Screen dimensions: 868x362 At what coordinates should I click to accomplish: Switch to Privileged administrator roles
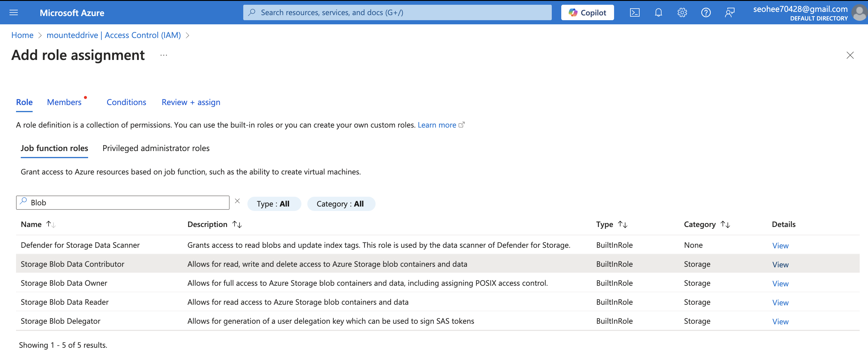point(156,148)
